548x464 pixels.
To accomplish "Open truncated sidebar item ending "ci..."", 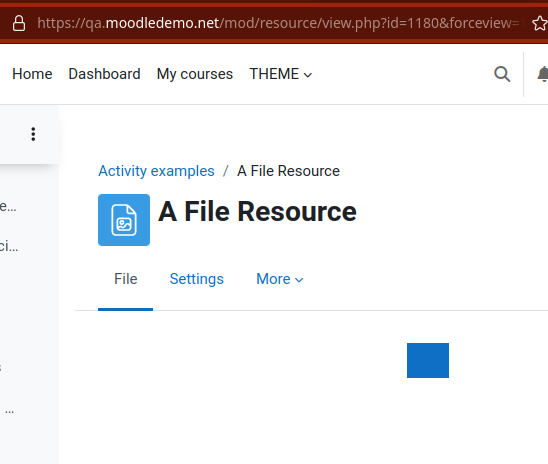I will pyautogui.click(x=9, y=246).
